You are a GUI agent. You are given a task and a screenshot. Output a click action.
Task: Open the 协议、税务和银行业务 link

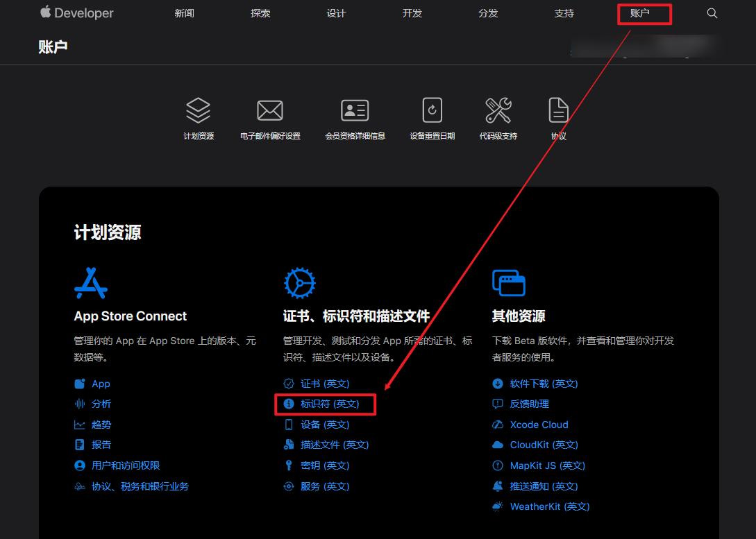(x=140, y=486)
